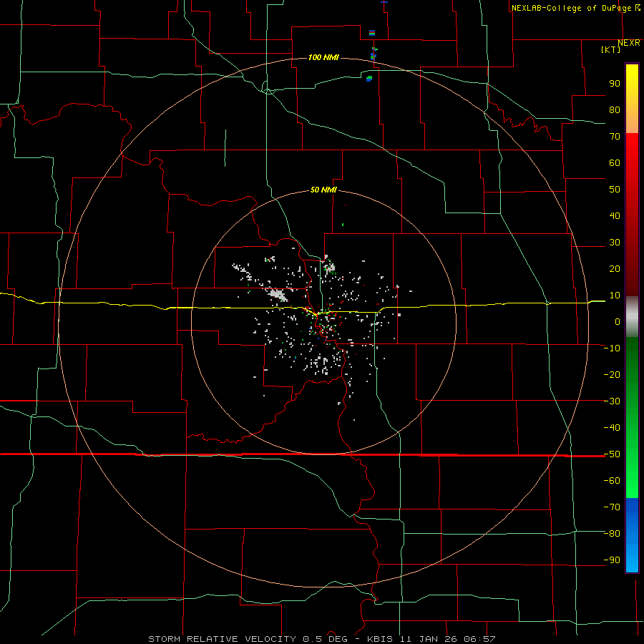
Task: Click the 10 value on velocity scale
Action: click(615, 296)
